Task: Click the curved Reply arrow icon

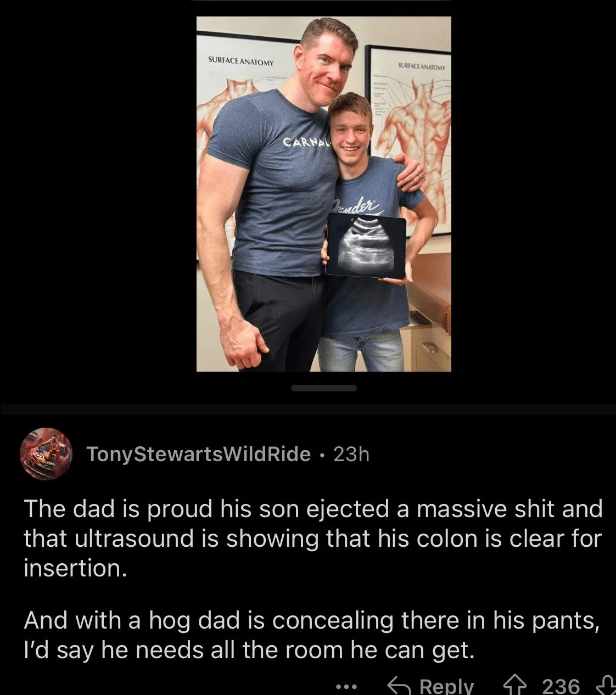Action: [x=399, y=686]
